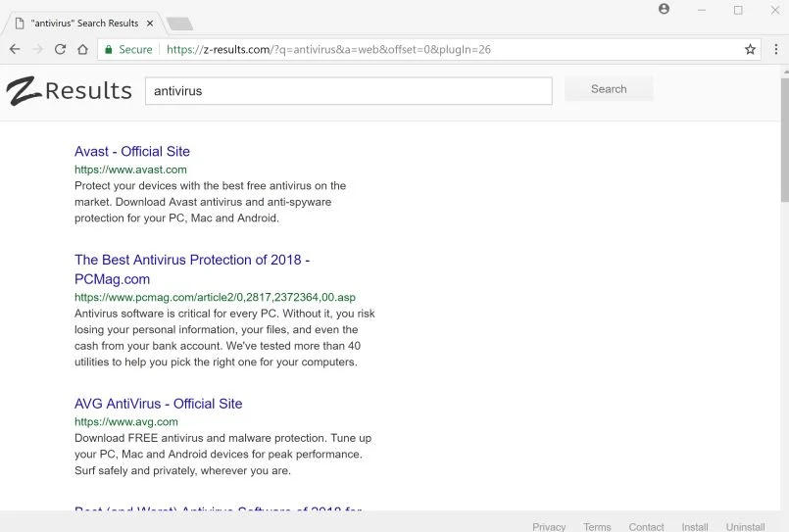
Task: Click the PCMag result description text
Action: tap(224, 337)
